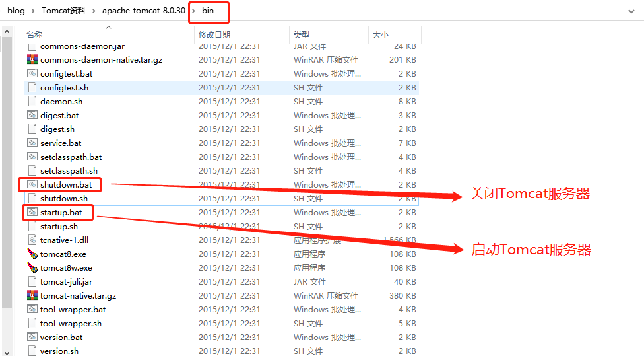Select the version.sh file name
644x356 pixels.
tap(59, 351)
